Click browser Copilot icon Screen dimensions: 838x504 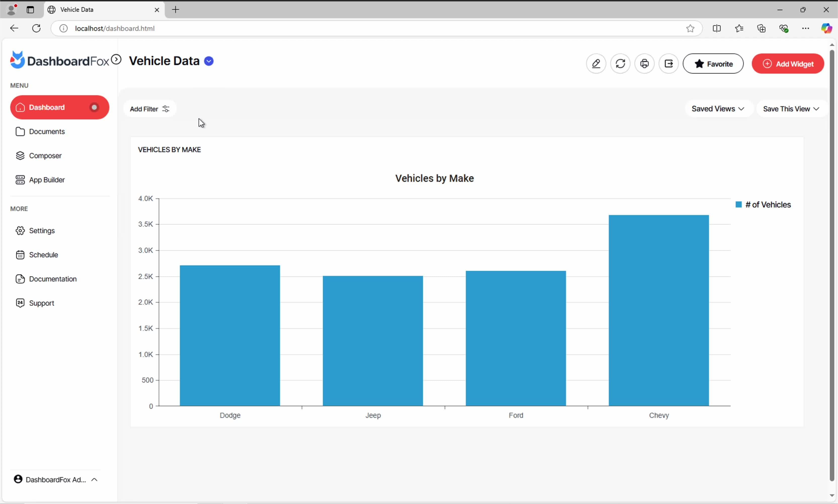point(826,28)
